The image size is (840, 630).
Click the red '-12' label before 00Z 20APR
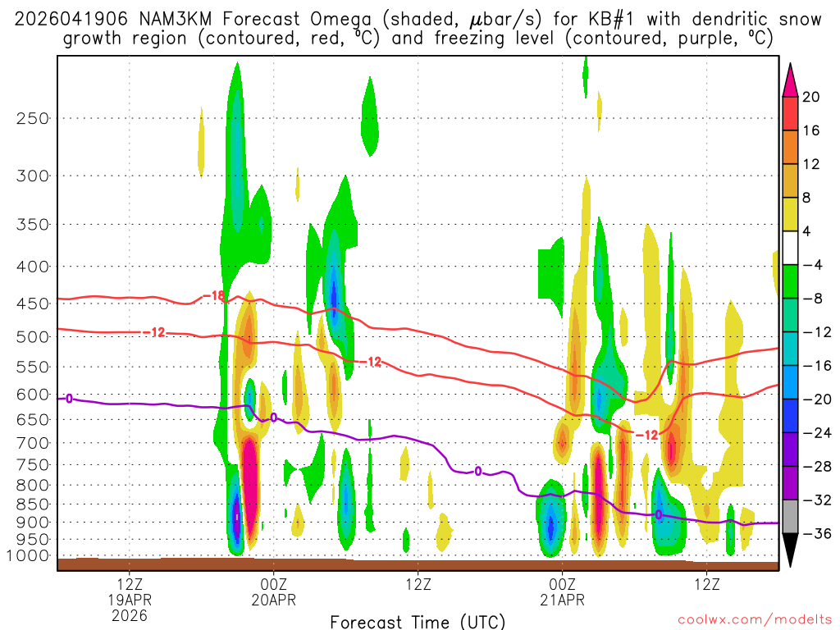click(x=154, y=333)
